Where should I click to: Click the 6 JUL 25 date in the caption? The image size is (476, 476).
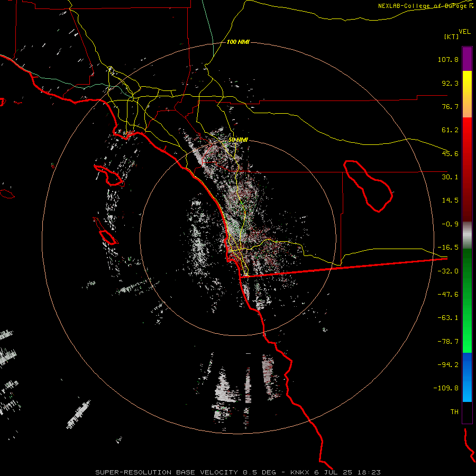pos(333,472)
